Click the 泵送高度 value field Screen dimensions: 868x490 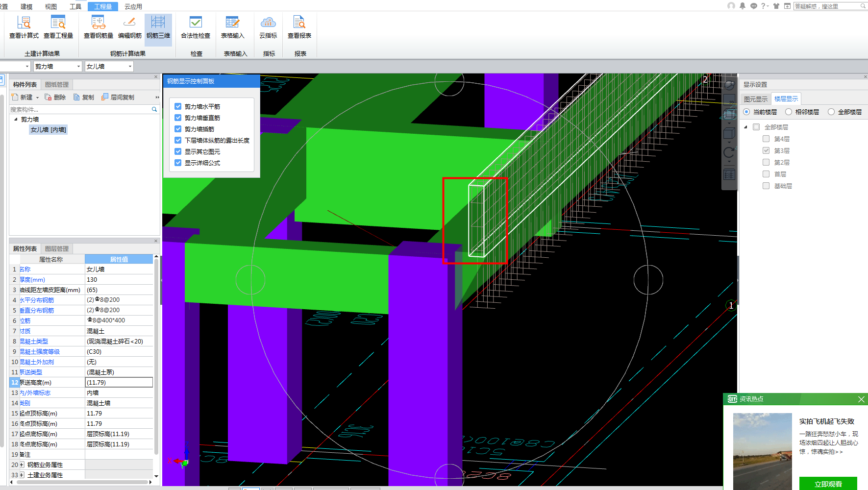[119, 382]
